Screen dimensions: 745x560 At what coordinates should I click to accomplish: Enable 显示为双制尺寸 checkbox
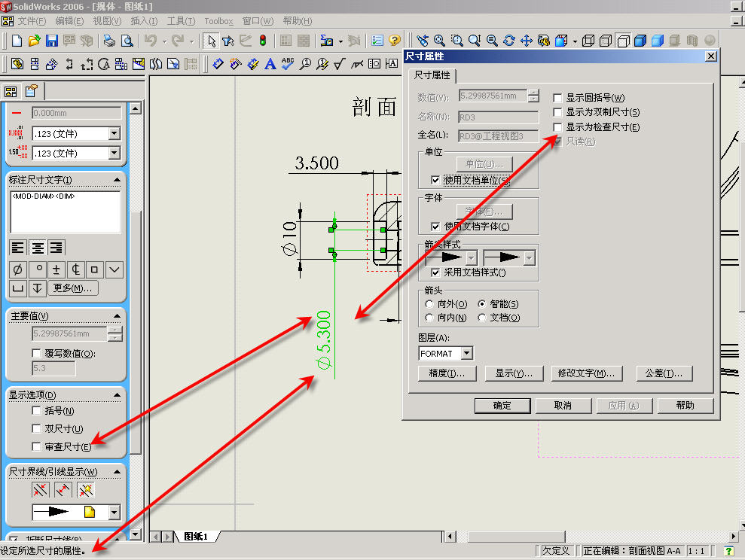tap(557, 112)
